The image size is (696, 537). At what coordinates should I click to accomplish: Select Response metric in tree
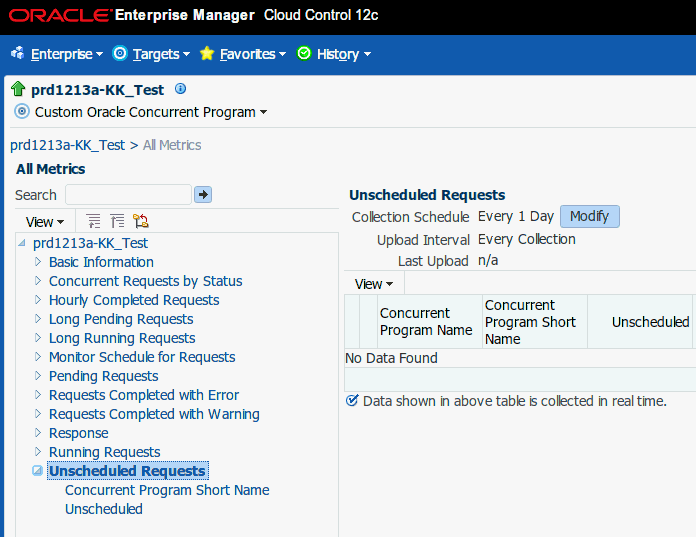click(x=79, y=433)
